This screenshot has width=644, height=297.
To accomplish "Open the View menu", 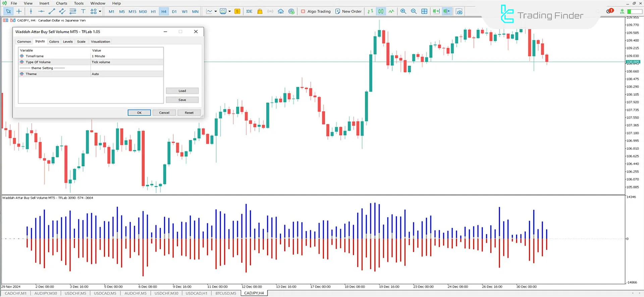I will (x=28, y=3).
